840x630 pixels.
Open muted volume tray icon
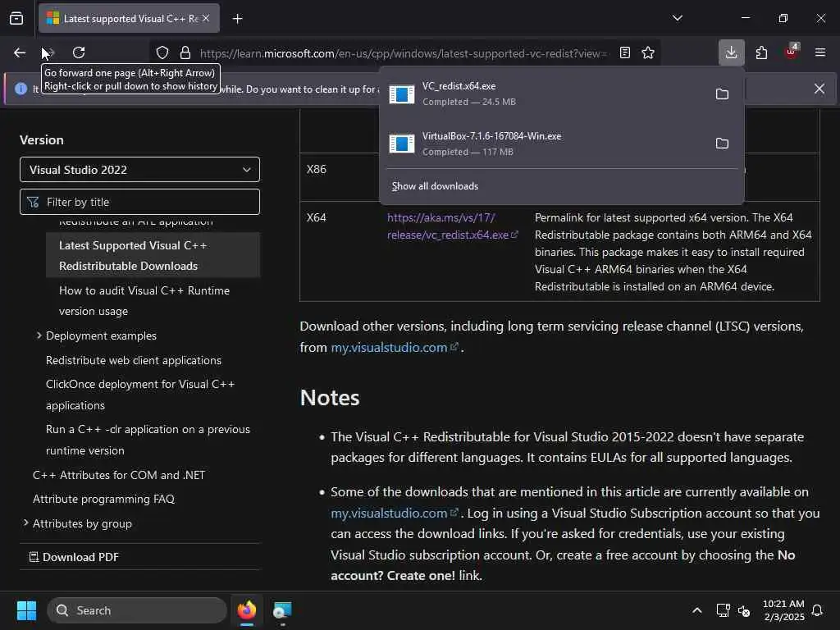[x=744, y=610]
